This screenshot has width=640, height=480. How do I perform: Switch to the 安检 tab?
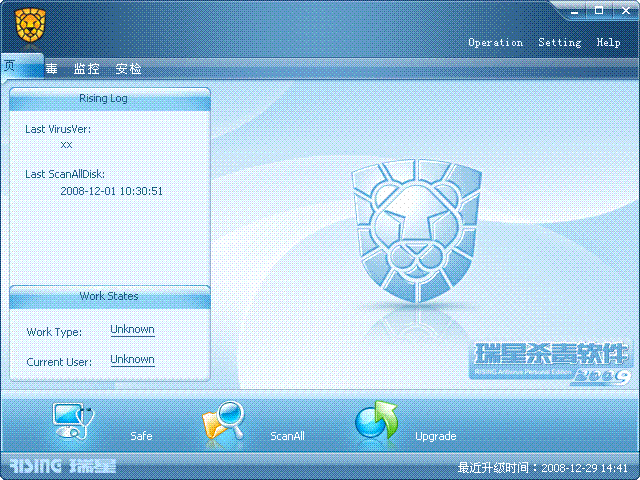click(x=128, y=69)
